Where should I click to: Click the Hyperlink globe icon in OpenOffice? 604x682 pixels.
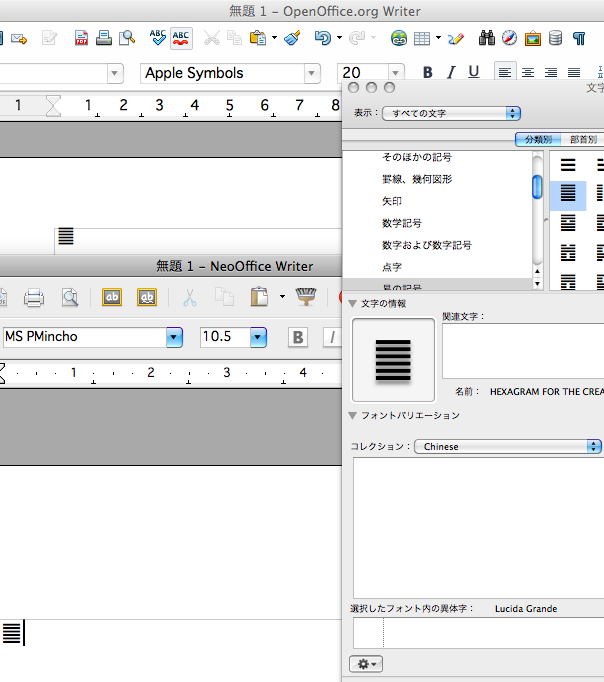[x=399, y=38]
